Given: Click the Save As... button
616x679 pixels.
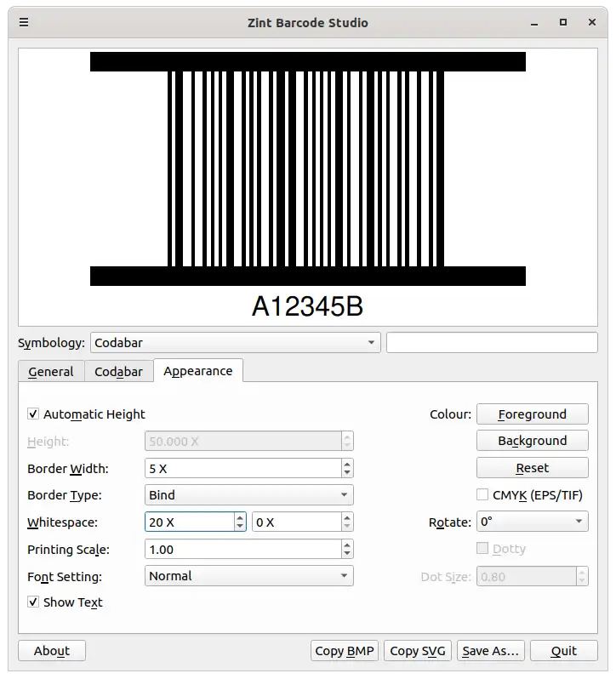Looking at the screenshot, I should (491, 651).
